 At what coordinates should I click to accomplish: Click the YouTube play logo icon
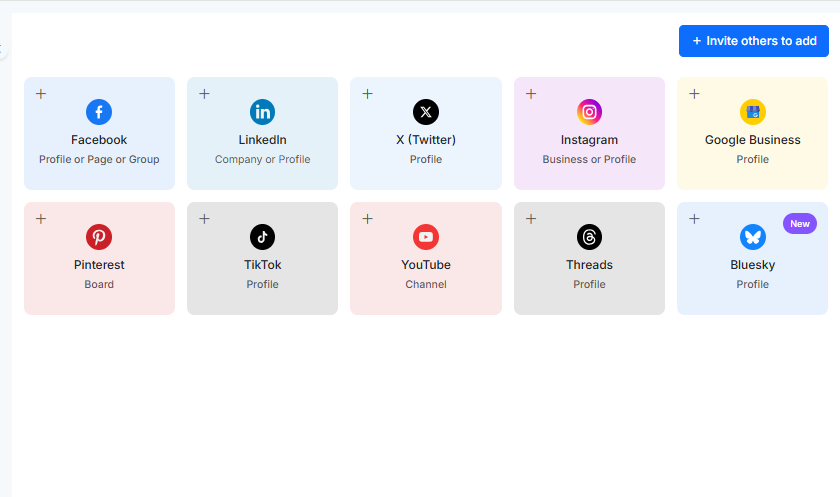coord(426,237)
